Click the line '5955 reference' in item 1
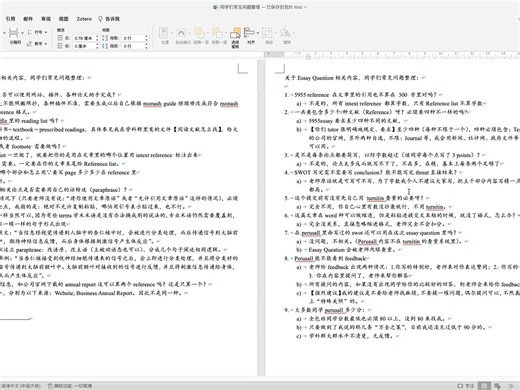520x390 pixels. [312, 95]
